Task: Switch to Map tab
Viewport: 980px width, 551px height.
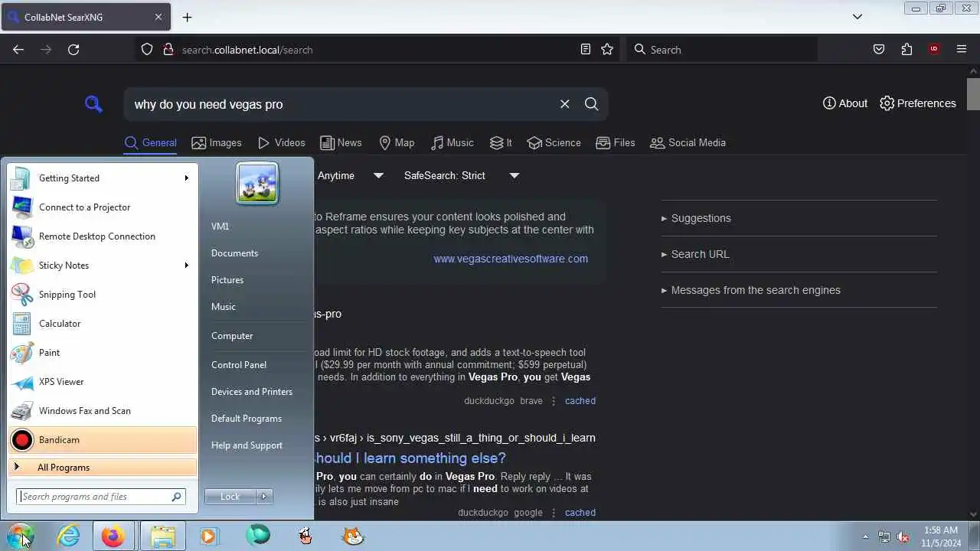Action: click(x=397, y=142)
